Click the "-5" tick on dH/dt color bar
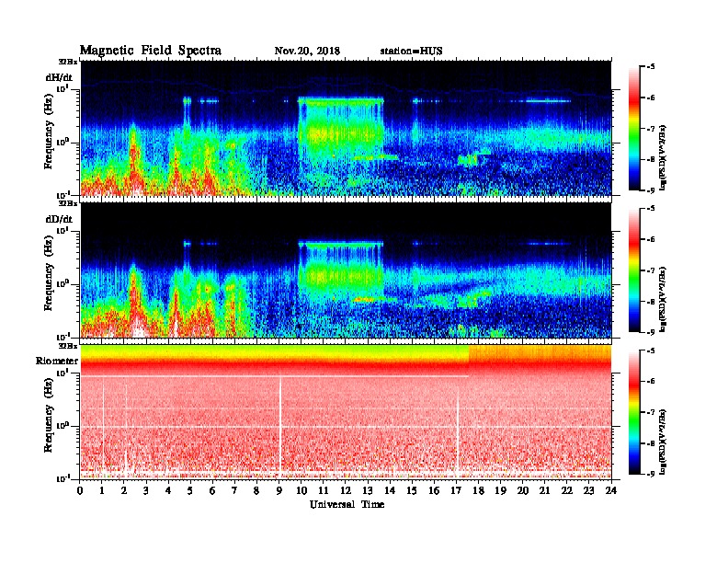The height and width of the screenshot is (563, 728). [x=651, y=67]
